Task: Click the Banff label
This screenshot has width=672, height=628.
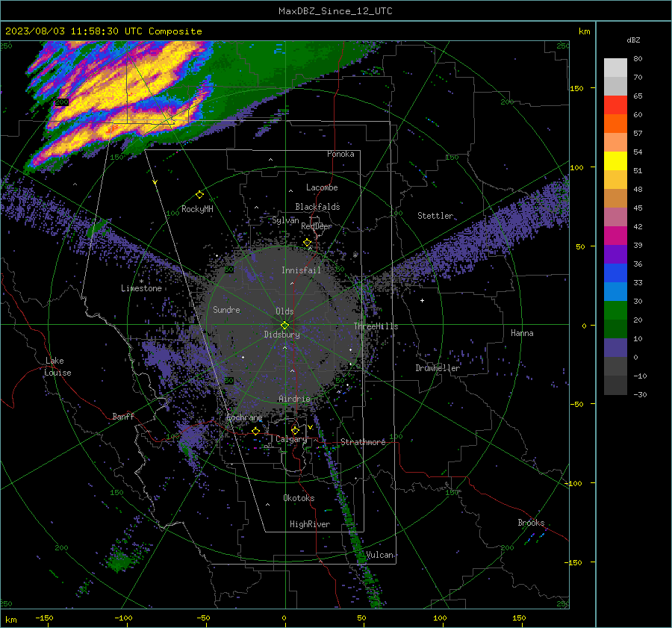Action: 123,416
